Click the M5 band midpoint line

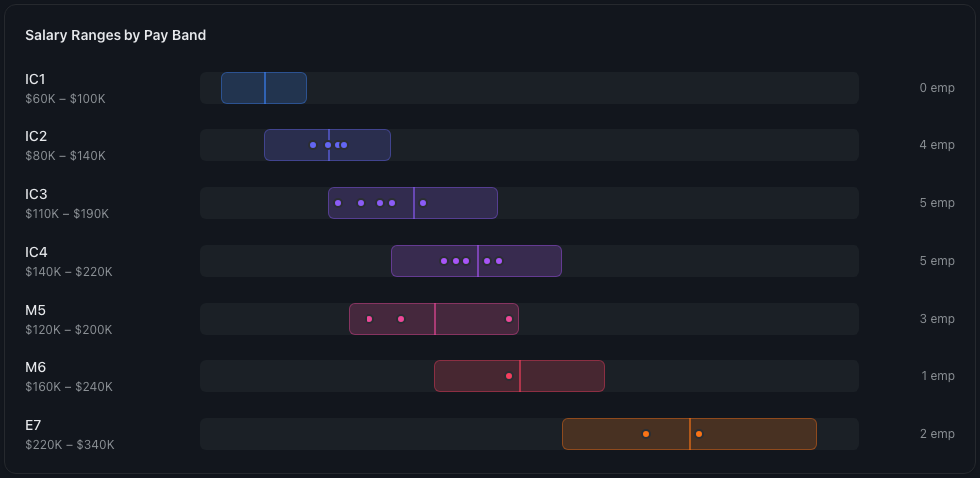[x=435, y=319]
